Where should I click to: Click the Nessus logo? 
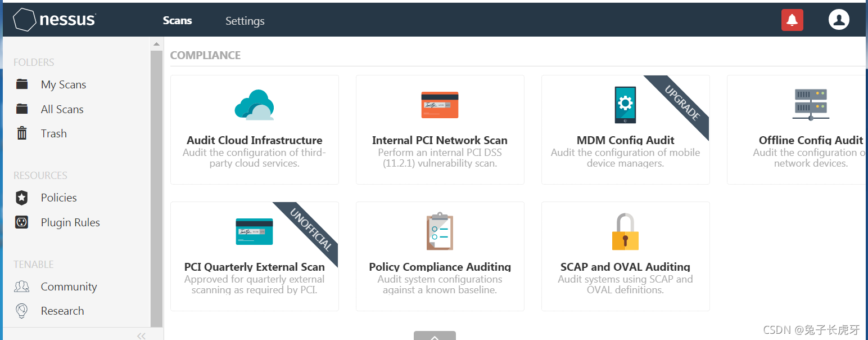55,20
